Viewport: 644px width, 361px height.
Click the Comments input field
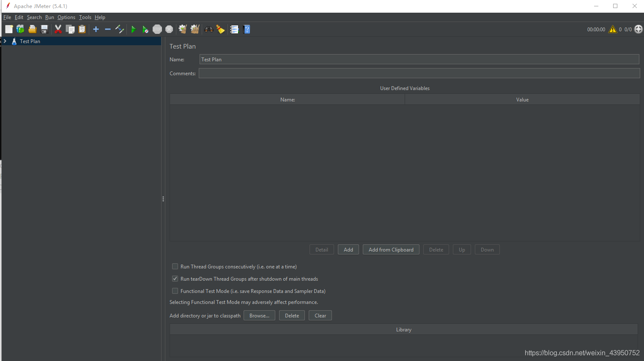pos(419,73)
